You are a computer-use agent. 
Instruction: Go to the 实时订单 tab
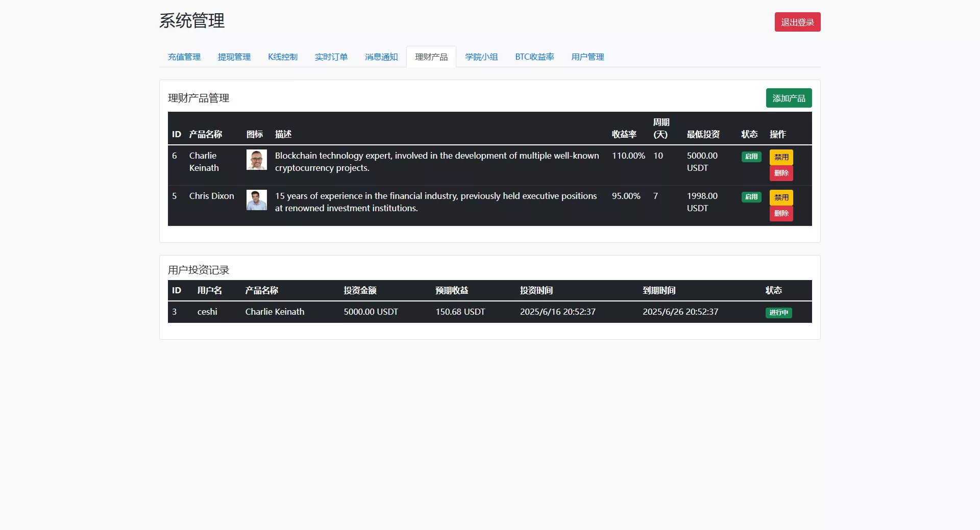pos(331,57)
